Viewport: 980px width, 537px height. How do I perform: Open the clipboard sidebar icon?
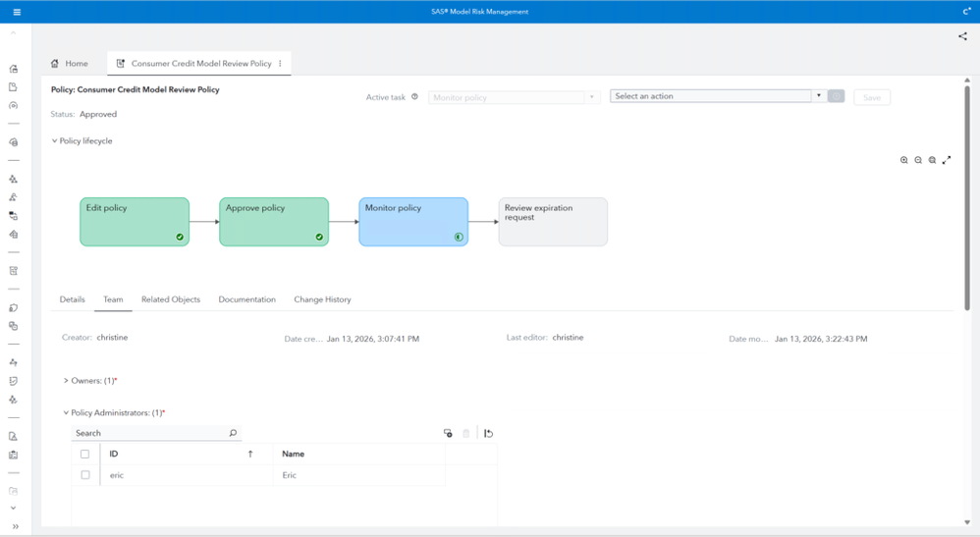[13, 455]
